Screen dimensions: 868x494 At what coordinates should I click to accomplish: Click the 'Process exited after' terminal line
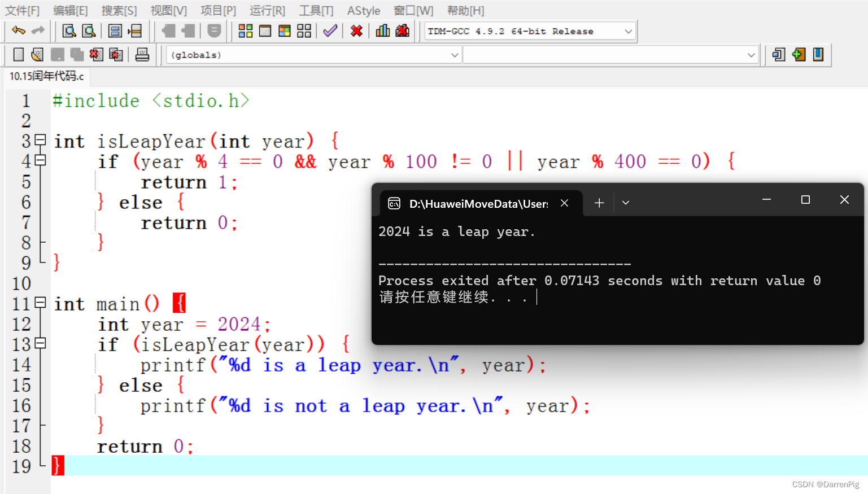click(599, 281)
